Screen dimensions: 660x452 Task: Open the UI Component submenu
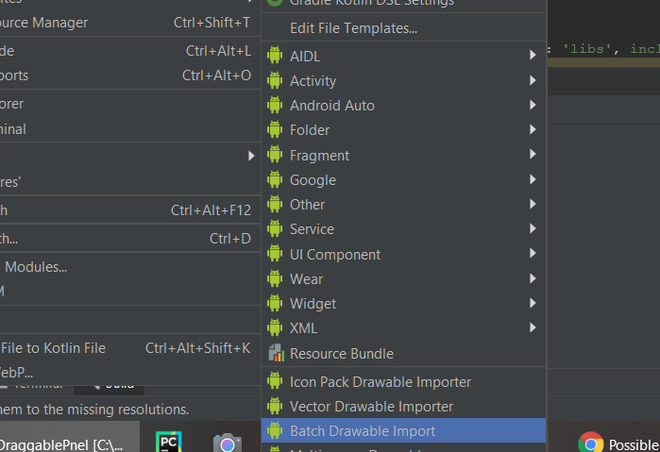[x=335, y=254]
